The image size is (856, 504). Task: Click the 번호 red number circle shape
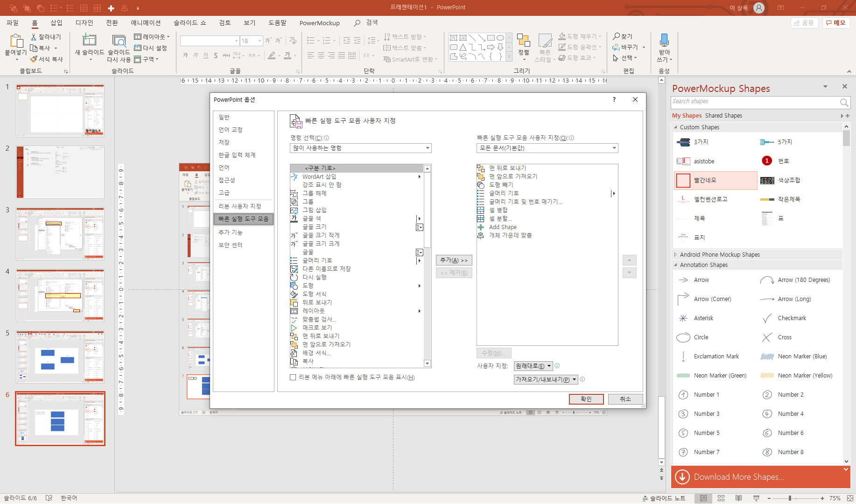(767, 161)
